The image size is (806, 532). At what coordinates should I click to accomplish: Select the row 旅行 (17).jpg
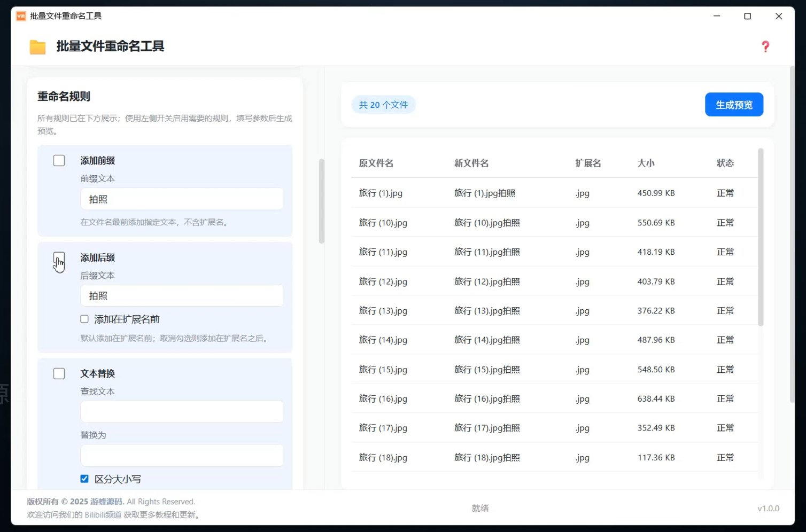[554, 428]
